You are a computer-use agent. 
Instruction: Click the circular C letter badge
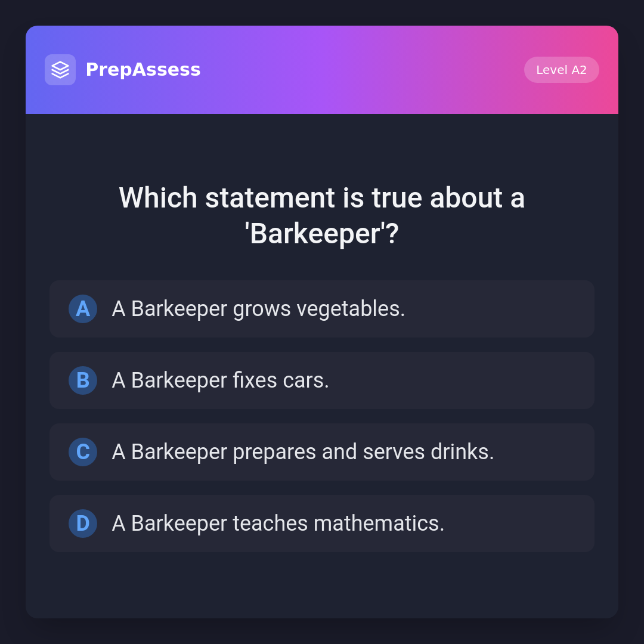pos(83,452)
